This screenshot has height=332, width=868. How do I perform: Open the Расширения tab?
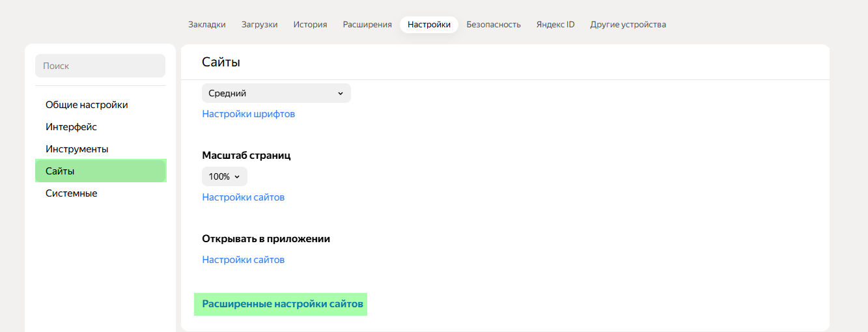[367, 25]
